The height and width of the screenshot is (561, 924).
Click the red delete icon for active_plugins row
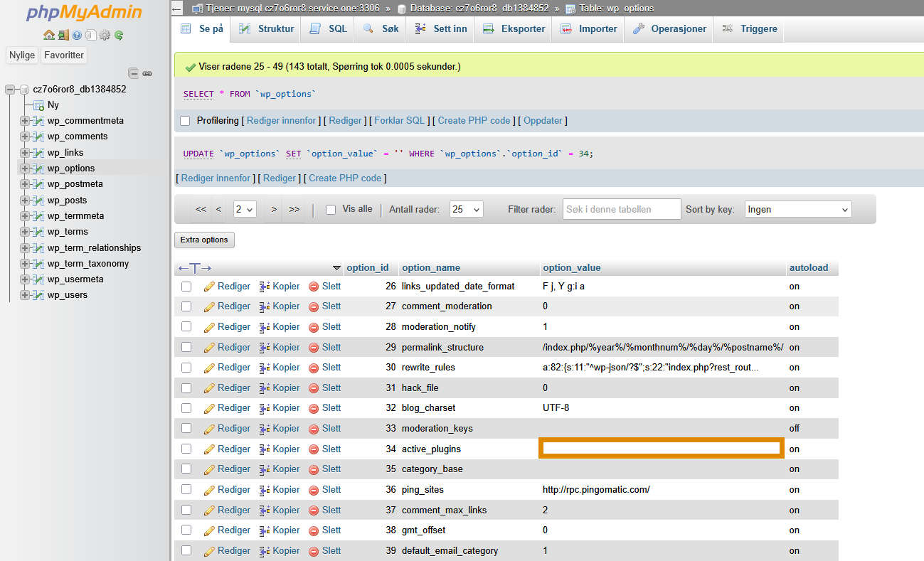point(314,449)
